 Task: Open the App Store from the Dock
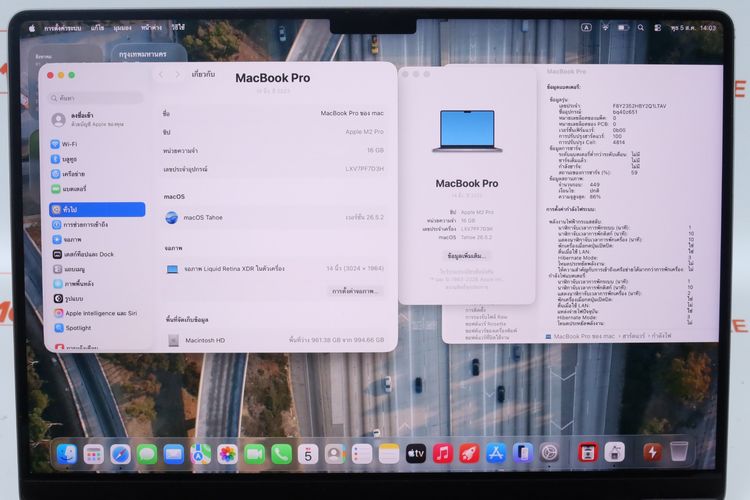point(496,453)
